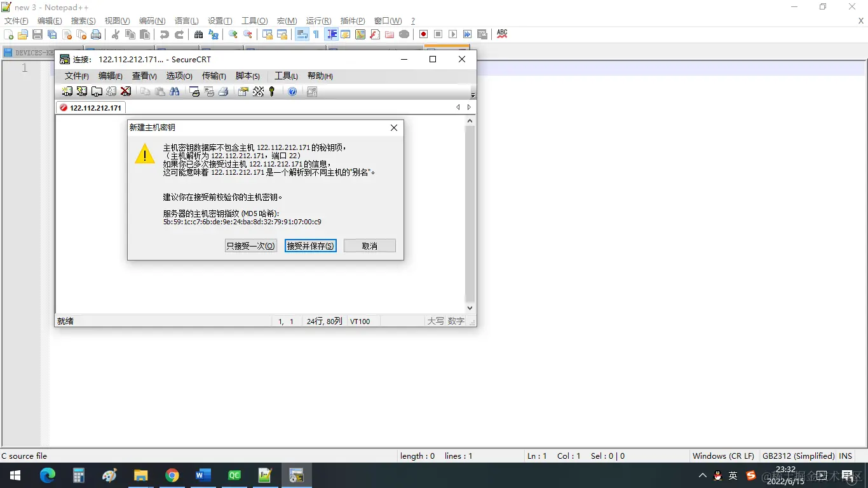Open Notepad++ 语言(L) menu
The image size is (868, 488).
coord(186,21)
